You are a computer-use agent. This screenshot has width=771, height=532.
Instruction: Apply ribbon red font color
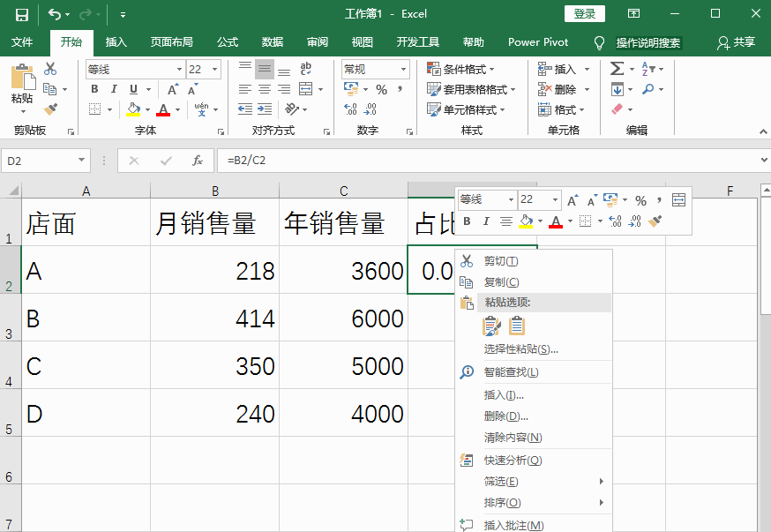tap(163, 109)
